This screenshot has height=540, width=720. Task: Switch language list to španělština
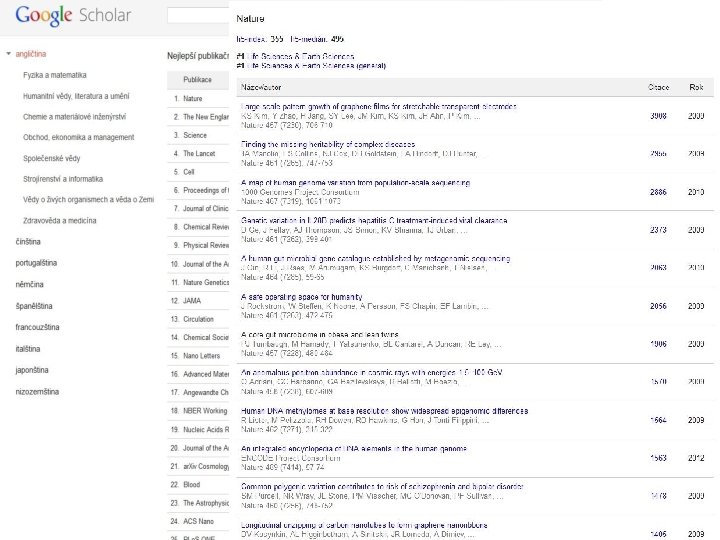(34, 306)
